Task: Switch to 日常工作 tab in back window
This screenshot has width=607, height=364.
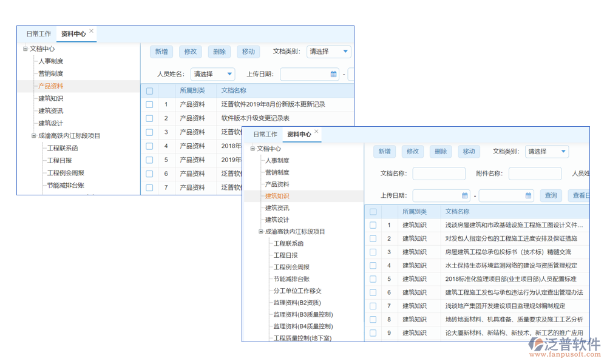Action: point(38,34)
